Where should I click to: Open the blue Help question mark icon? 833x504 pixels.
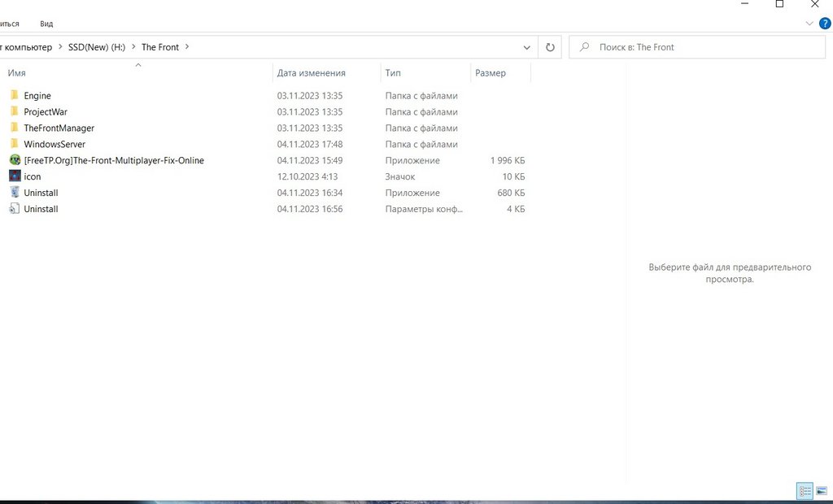pyautogui.click(x=825, y=24)
